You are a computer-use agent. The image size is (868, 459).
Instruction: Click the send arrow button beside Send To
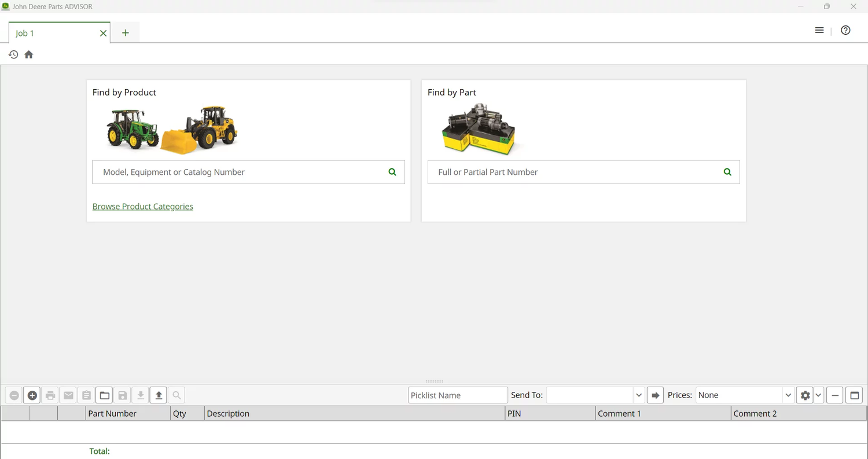tap(655, 395)
